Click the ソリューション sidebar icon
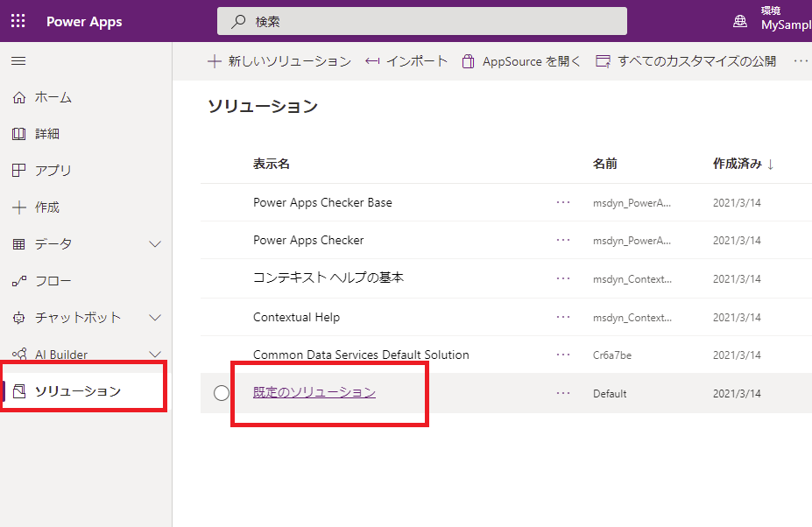Image resolution: width=812 pixels, height=527 pixels. click(19, 390)
